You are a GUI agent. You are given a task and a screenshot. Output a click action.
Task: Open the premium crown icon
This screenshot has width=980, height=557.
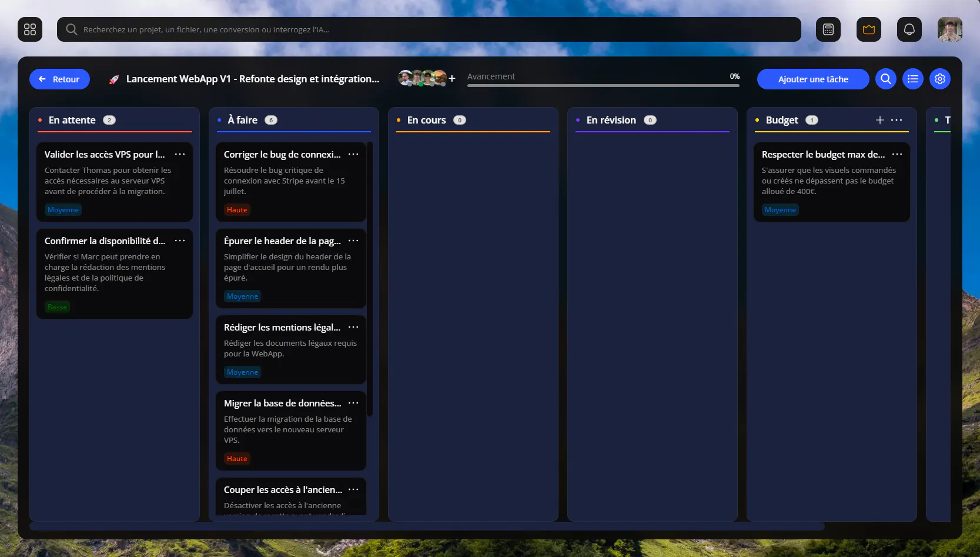868,29
